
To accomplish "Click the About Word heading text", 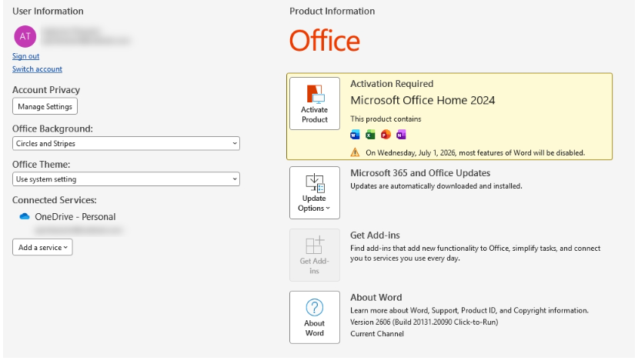I will pos(376,297).
